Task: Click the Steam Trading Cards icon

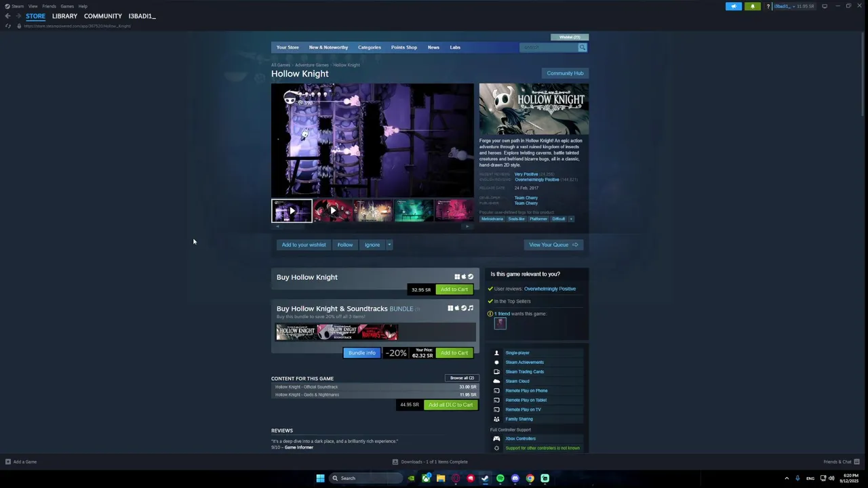Action: (x=496, y=371)
